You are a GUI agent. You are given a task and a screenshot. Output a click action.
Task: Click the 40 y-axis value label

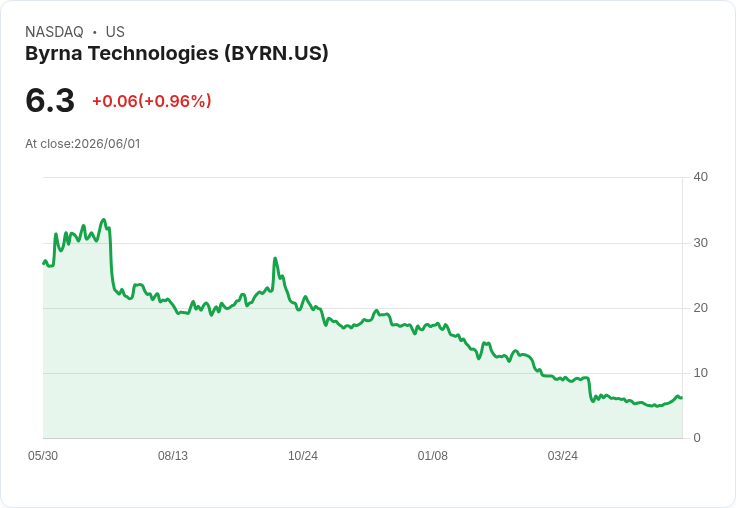pos(700,177)
